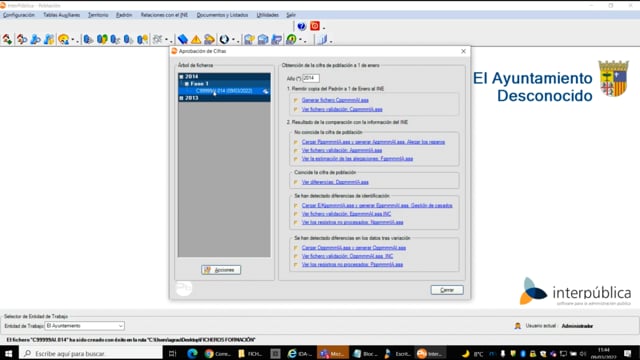The height and width of the screenshot is (360, 640).
Task: Open the notification center on the taskbar
Action: (x=628, y=353)
